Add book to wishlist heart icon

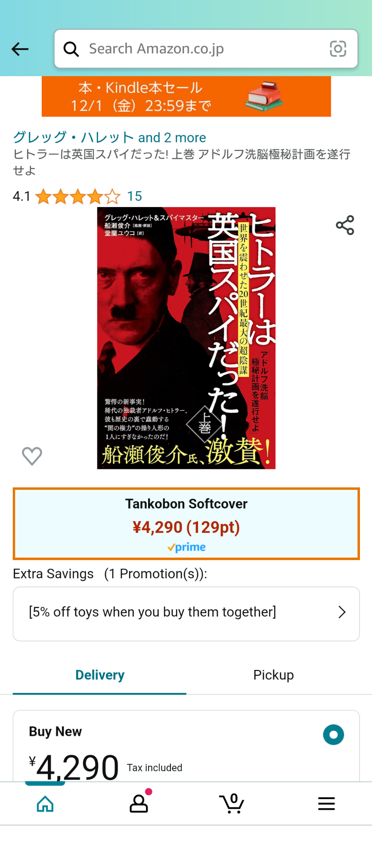tap(32, 456)
